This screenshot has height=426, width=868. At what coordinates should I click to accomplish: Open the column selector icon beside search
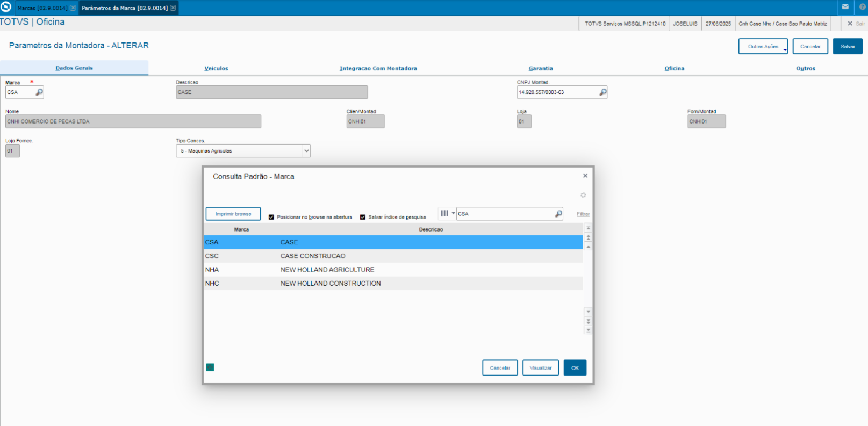(x=447, y=213)
